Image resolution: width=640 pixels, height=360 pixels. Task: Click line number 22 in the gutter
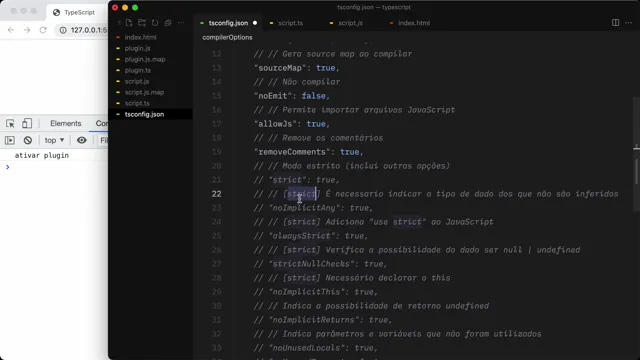coord(216,194)
